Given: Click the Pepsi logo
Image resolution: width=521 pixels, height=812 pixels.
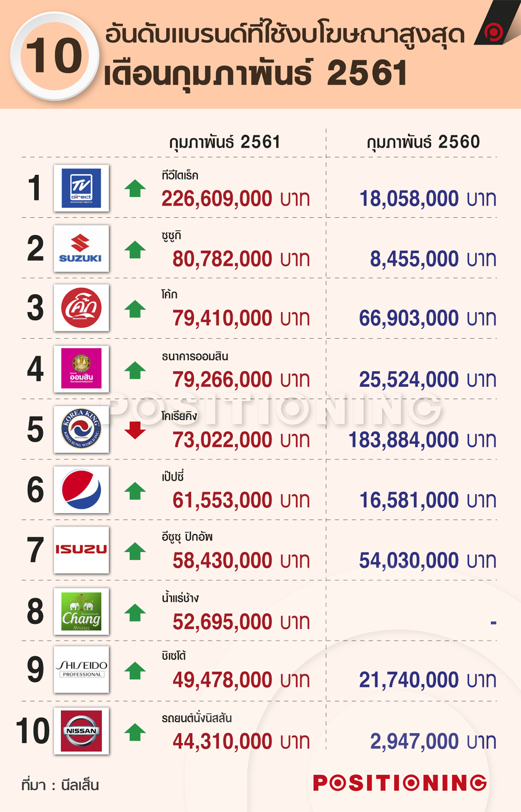Looking at the screenshot, I should pyautogui.click(x=81, y=489).
